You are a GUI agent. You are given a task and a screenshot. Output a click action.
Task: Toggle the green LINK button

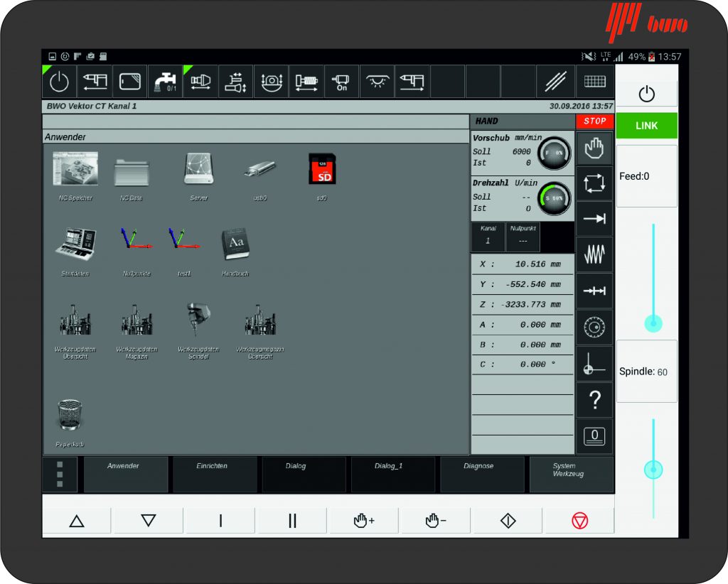coord(646,126)
